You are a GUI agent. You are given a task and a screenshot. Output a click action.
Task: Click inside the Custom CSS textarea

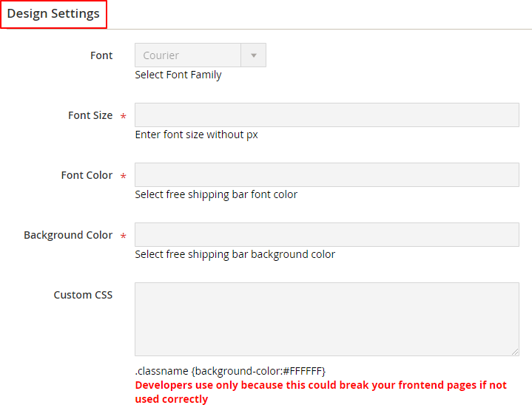[x=326, y=319]
